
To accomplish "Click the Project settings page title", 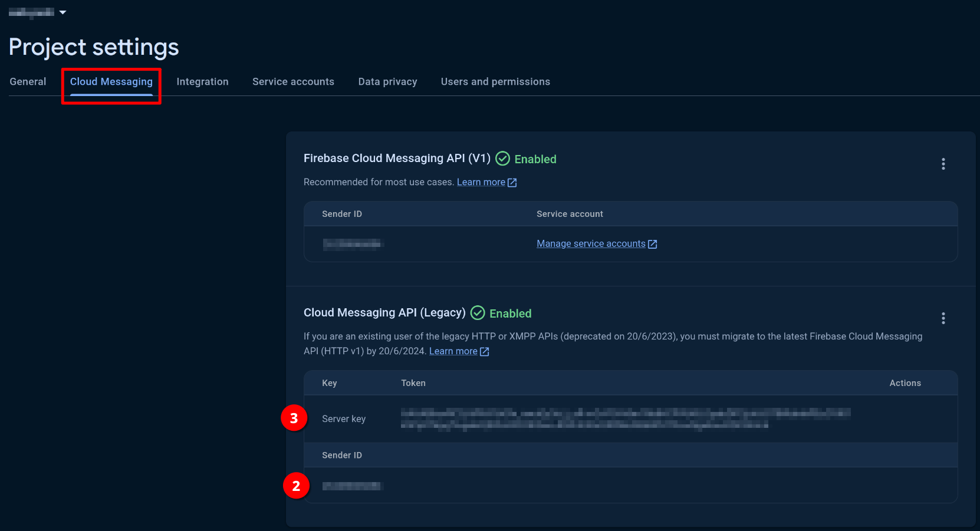I will pos(94,47).
